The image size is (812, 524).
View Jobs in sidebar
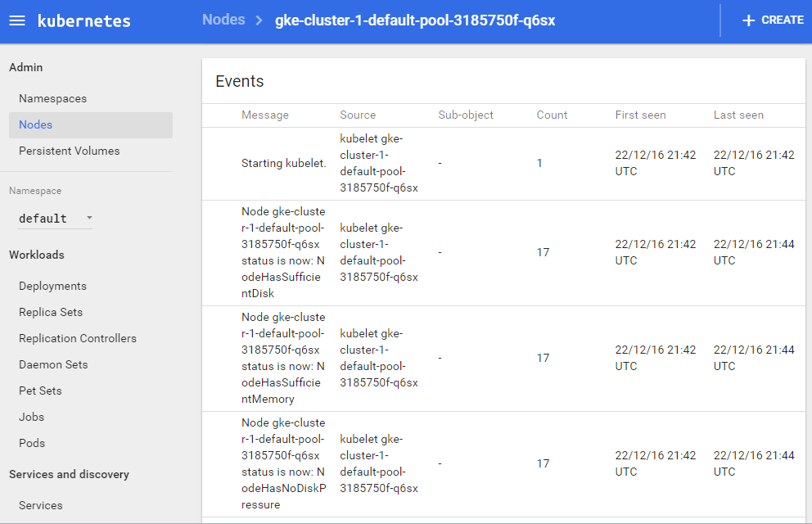(32, 417)
